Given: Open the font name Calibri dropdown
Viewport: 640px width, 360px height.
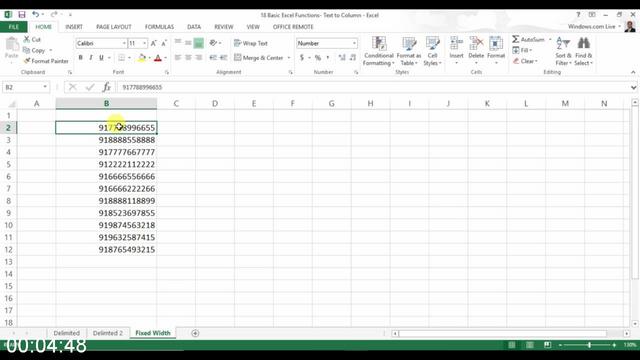Looking at the screenshot, I should click(124, 43).
